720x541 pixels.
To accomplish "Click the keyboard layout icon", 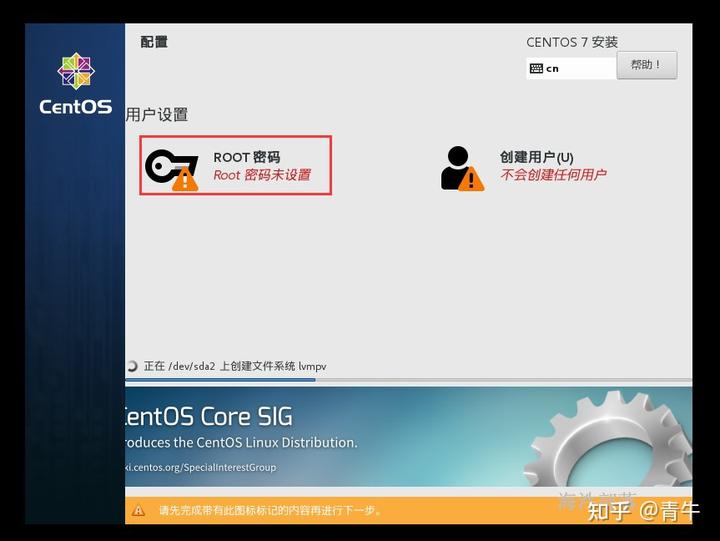I will point(536,68).
